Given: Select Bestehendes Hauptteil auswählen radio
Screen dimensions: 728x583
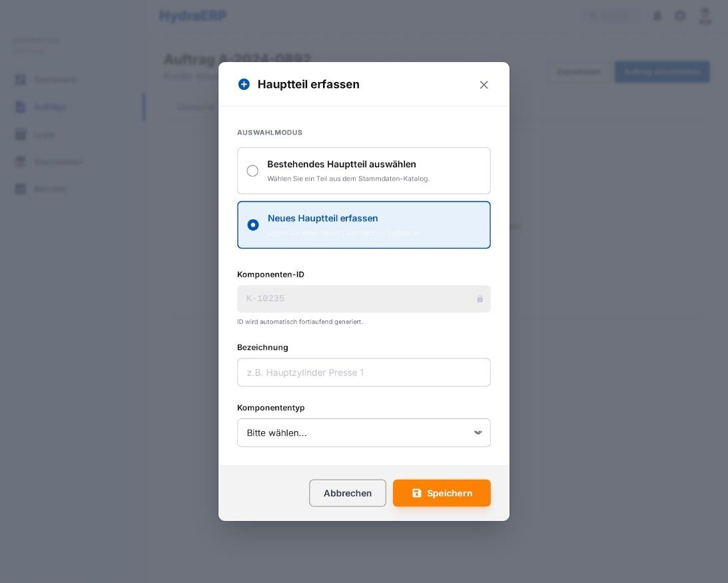Looking at the screenshot, I should point(252,171).
